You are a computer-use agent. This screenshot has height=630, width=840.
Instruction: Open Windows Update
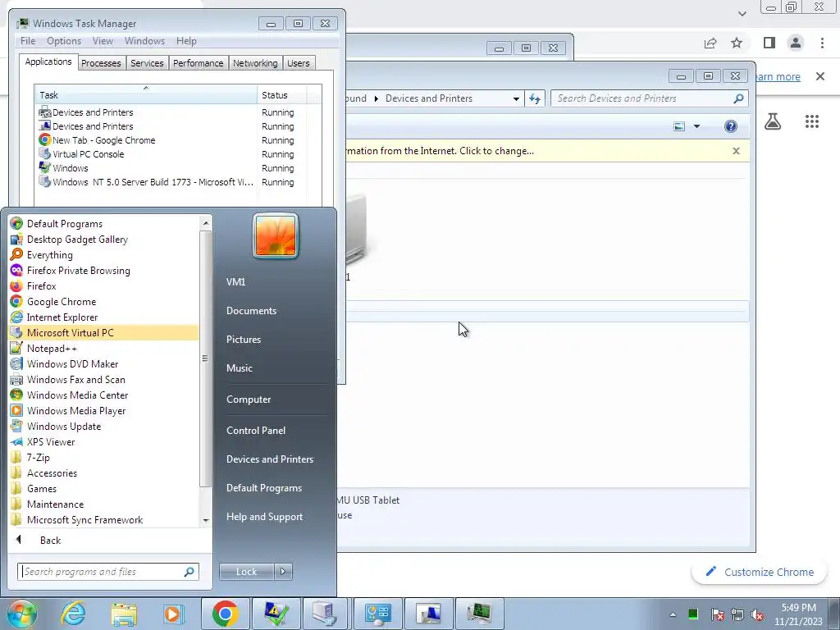click(x=64, y=427)
